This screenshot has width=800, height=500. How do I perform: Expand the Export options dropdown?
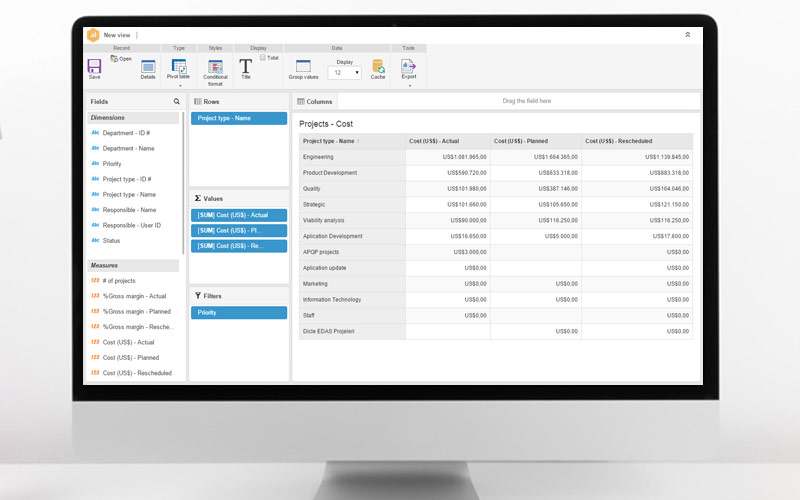click(x=409, y=86)
